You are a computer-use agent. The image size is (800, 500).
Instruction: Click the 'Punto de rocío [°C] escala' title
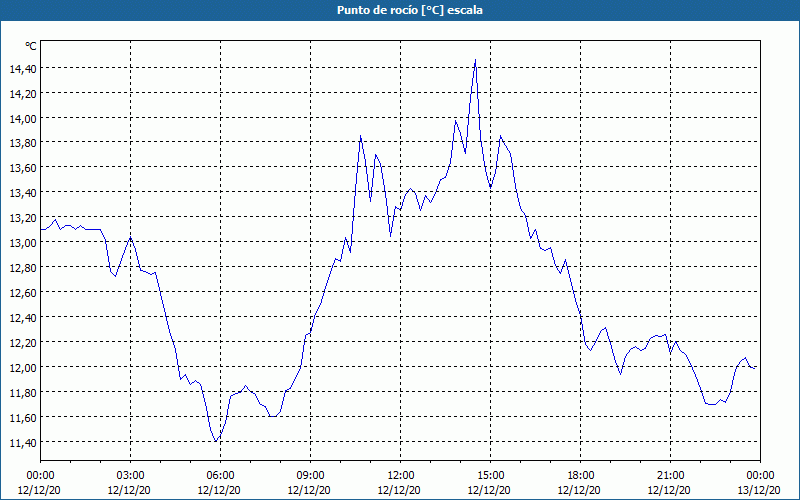[410, 10]
